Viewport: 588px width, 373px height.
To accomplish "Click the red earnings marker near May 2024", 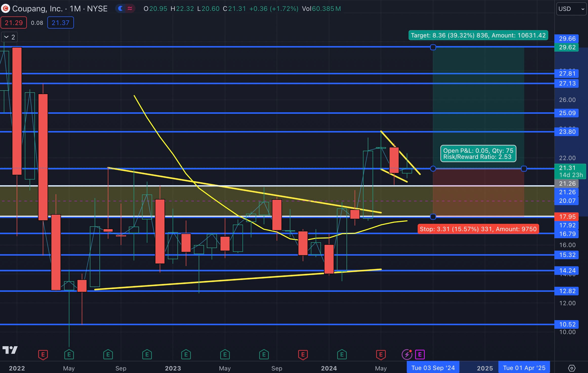I will coord(381,355).
